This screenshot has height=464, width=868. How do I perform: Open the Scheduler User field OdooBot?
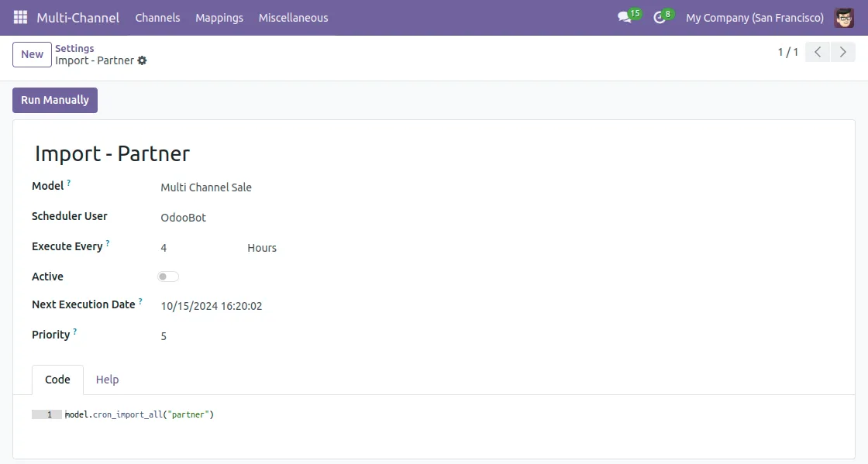coord(183,218)
